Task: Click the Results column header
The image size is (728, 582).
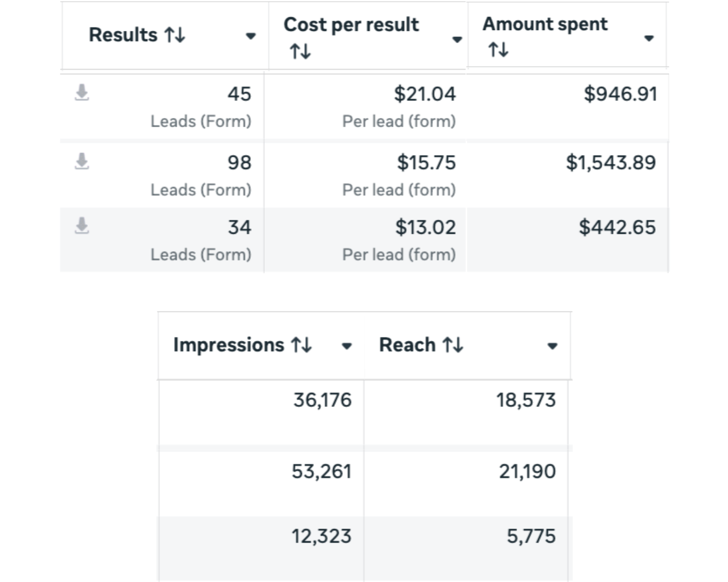Action: click(123, 35)
